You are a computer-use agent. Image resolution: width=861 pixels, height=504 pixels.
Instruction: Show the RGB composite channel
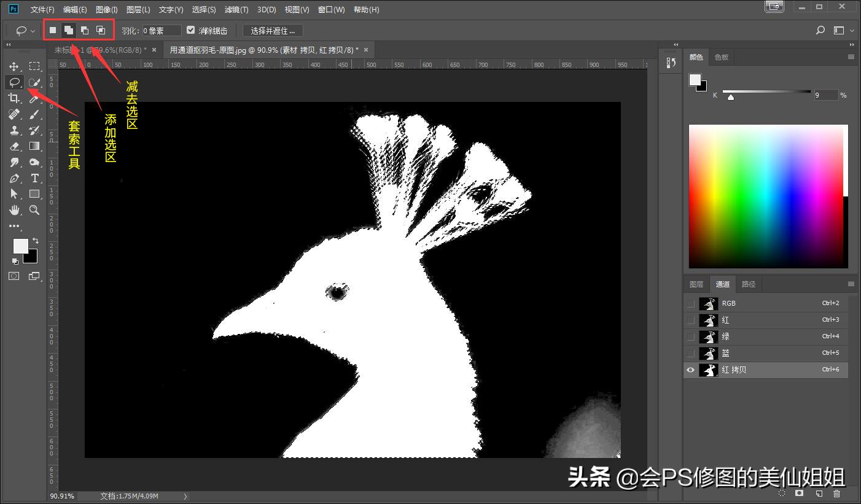pos(690,303)
